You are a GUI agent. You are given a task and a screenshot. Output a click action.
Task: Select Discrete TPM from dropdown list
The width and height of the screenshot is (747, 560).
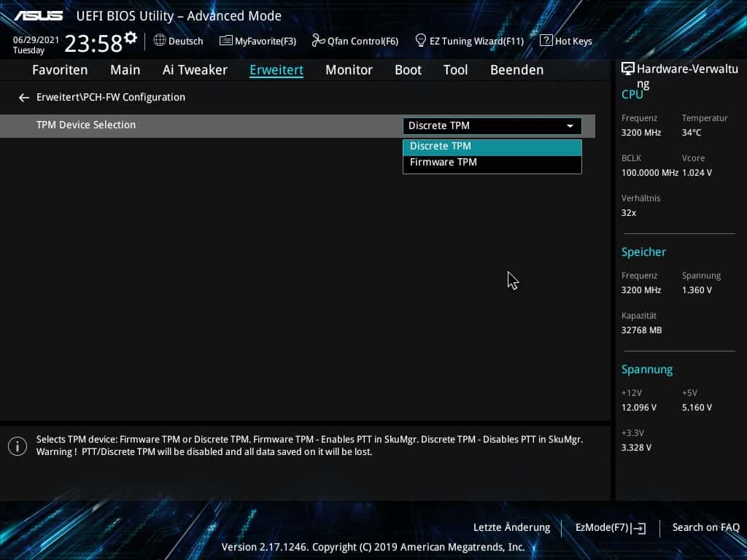tap(492, 147)
